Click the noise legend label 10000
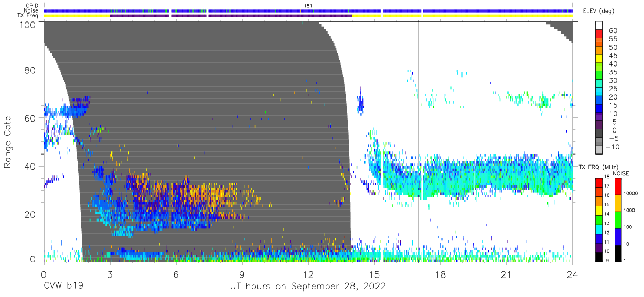 pos(630,194)
